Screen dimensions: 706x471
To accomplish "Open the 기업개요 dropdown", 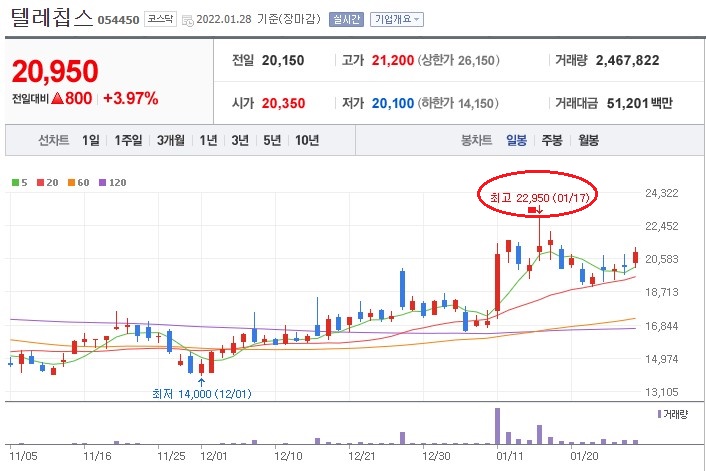I will click(x=397, y=19).
